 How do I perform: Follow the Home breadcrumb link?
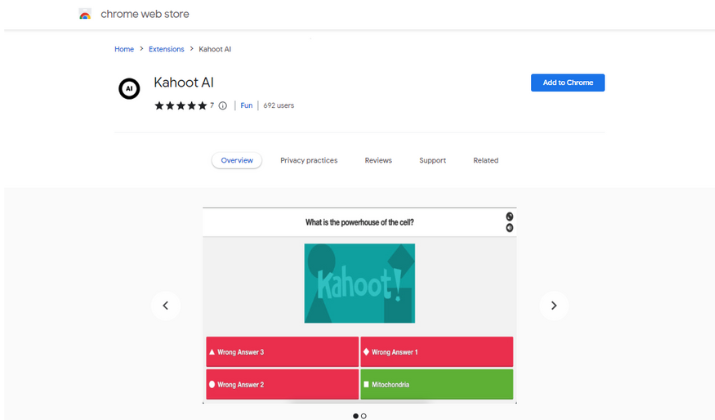(124, 49)
